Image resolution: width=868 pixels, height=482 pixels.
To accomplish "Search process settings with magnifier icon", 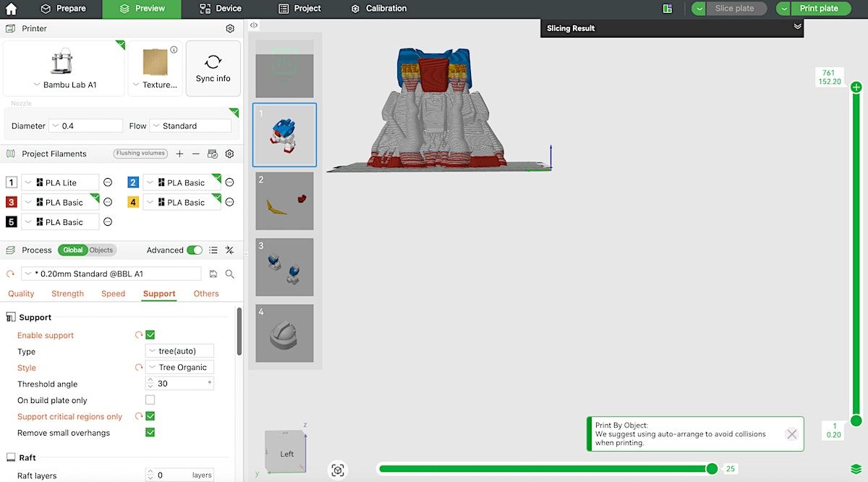I will (x=229, y=274).
